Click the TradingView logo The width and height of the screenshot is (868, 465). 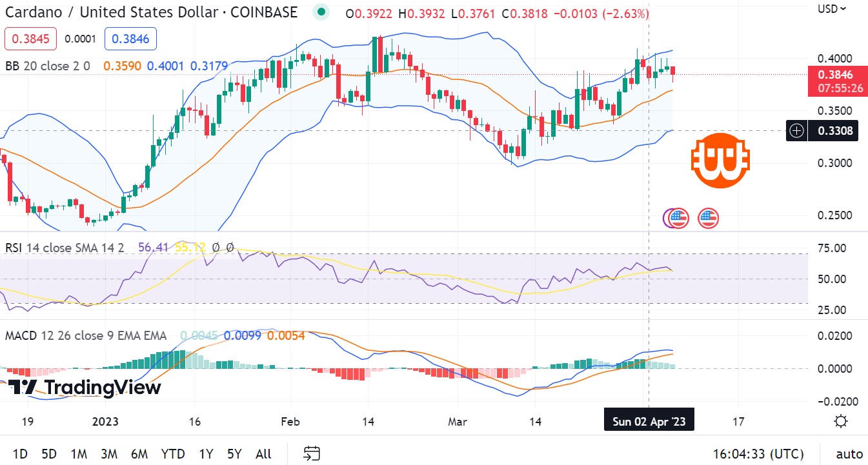(85, 388)
